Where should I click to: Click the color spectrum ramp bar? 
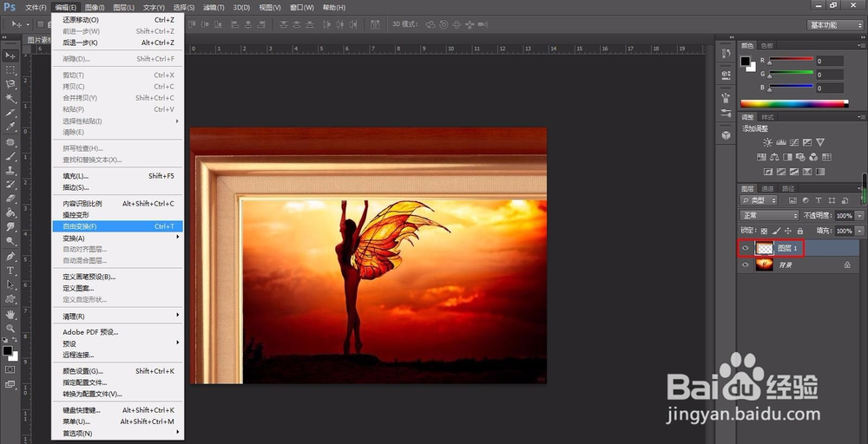[794, 103]
